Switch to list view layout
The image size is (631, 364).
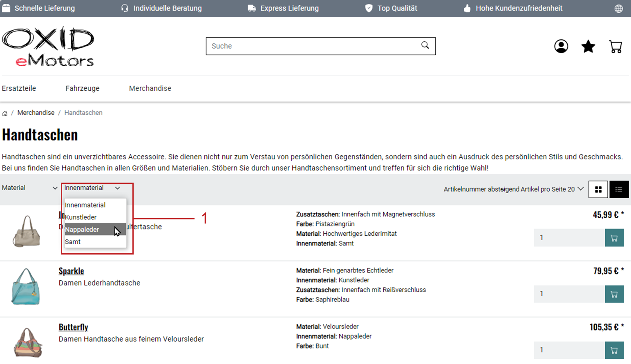(x=619, y=190)
